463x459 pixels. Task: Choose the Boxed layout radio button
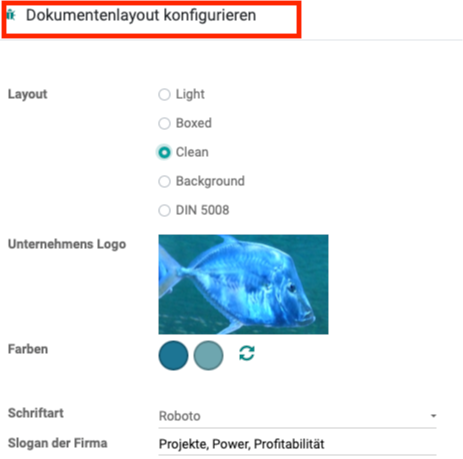tap(164, 123)
